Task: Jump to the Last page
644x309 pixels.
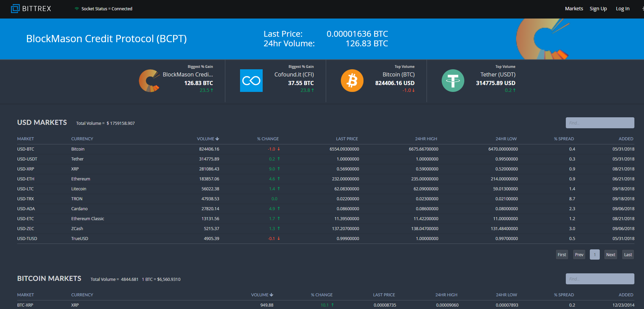Action: [628, 254]
